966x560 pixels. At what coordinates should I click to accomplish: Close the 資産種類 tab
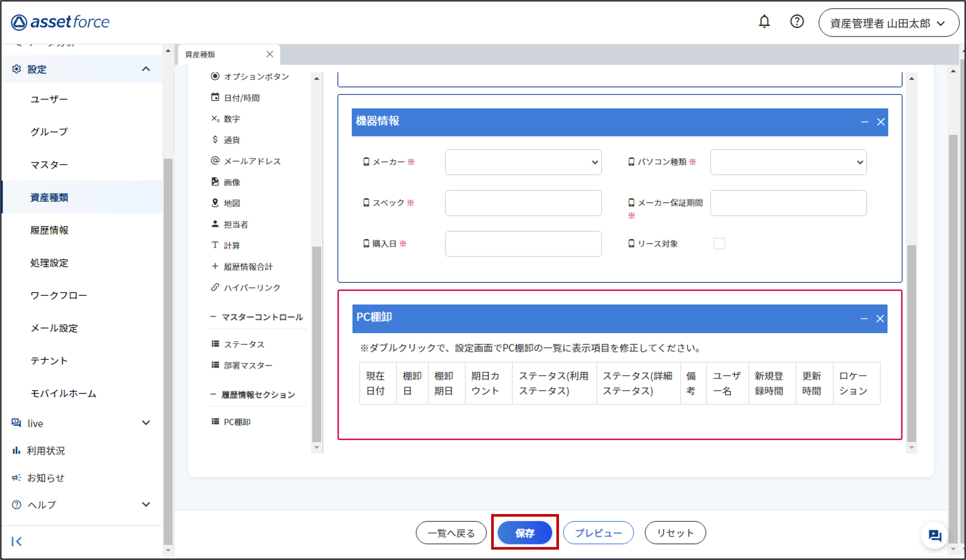click(269, 54)
